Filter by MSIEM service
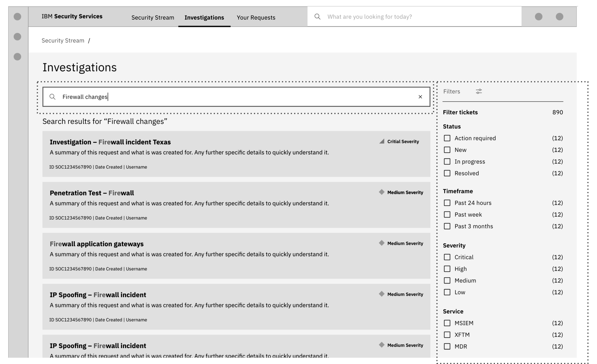This screenshot has width=597, height=364. click(x=447, y=323)
